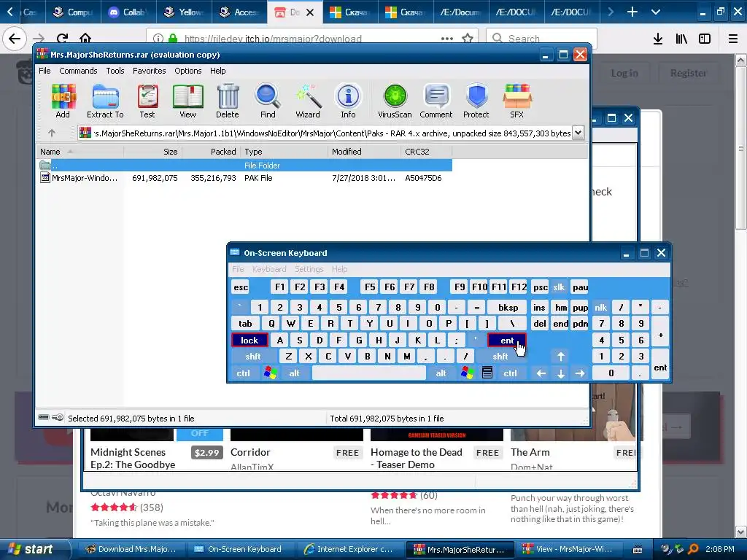Click the context menu key on keyboard

(x=487, y=373)
